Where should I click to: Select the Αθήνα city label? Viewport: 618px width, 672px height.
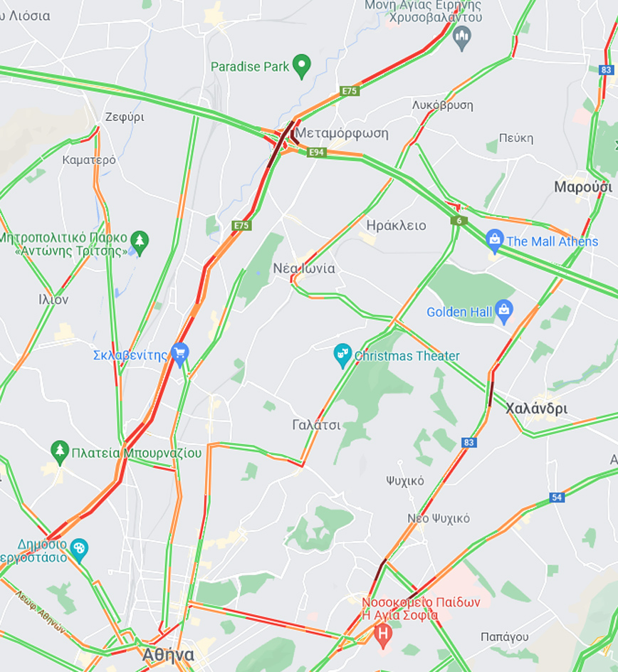pyautogui.click(x=168, y=655)
